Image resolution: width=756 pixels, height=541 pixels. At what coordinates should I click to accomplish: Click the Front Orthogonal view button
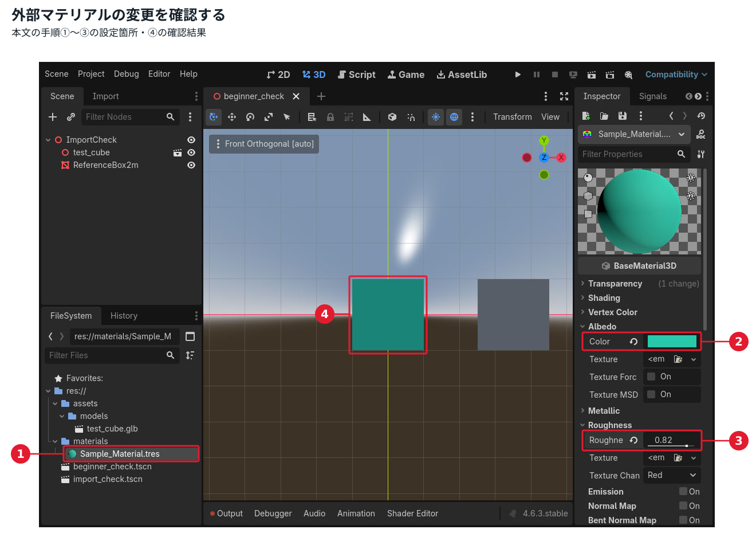(x=264, y=144)
